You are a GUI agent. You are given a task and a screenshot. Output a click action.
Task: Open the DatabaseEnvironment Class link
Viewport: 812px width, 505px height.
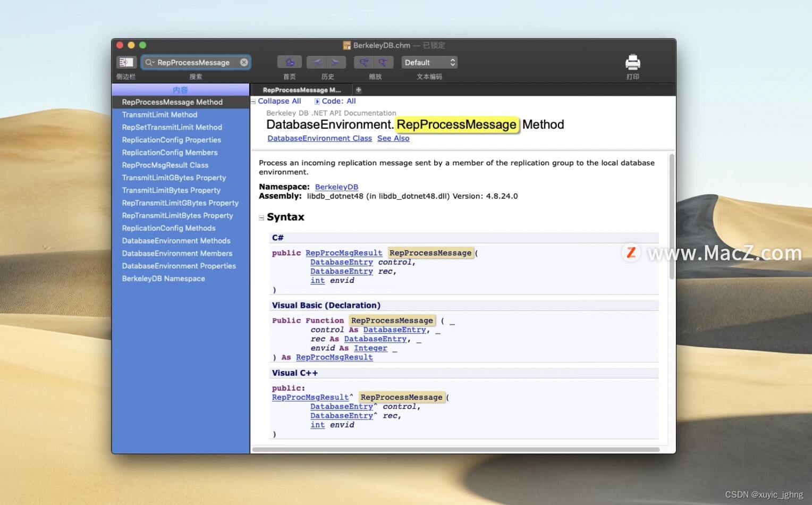pos(319,138)
